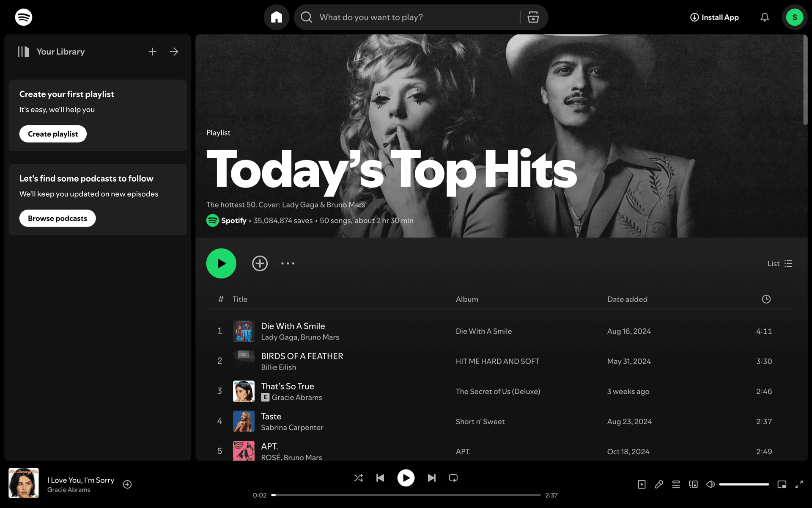Click the Spotify logo
Viewport: 812px width, 508px height.
tap(24, 17)
